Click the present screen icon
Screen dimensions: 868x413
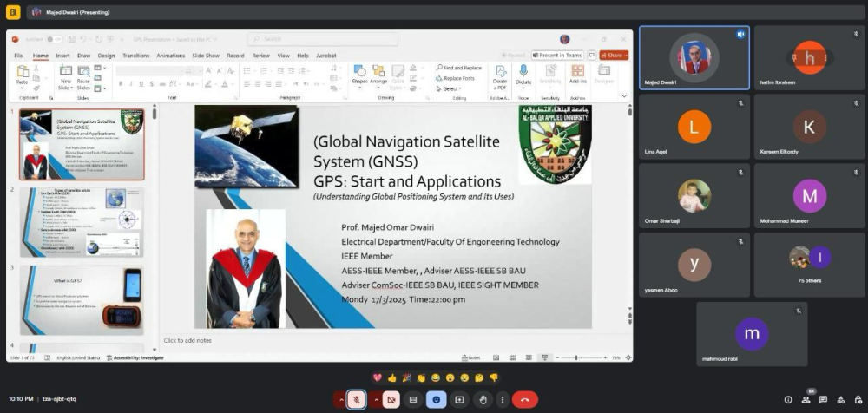459,399
